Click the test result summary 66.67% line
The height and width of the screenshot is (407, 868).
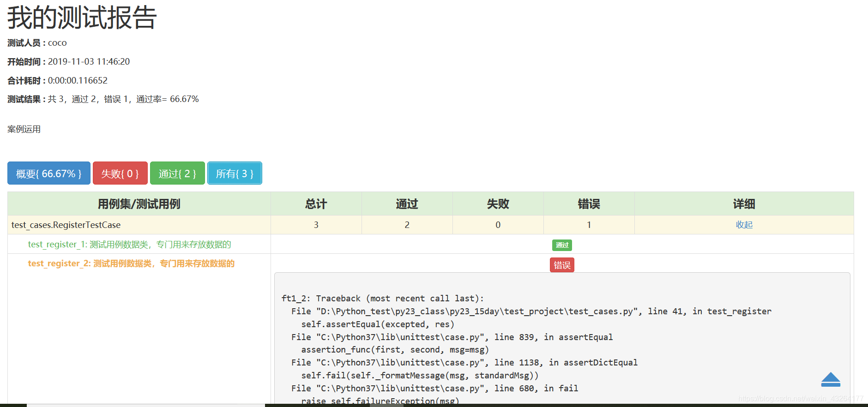103,99
